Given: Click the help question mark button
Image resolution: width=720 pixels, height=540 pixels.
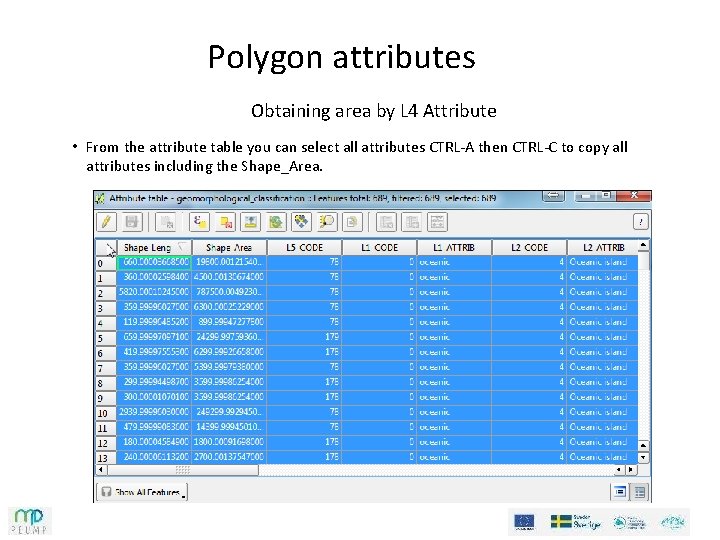Looking at the screenshot, I should point(641,222).
